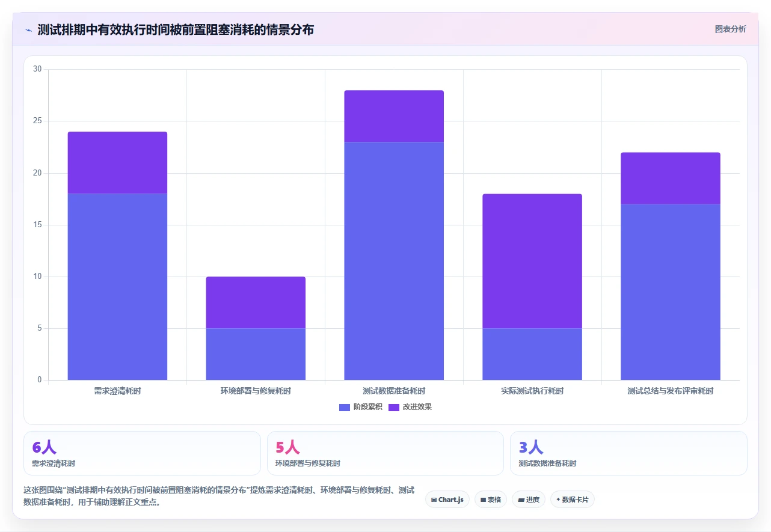
Task: Click the 5人 环境部署与修复耗时 stat card
Action: pos(385,453)
